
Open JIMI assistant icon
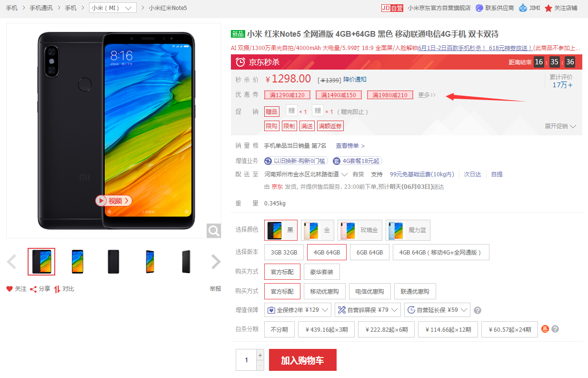click(523, 8)
